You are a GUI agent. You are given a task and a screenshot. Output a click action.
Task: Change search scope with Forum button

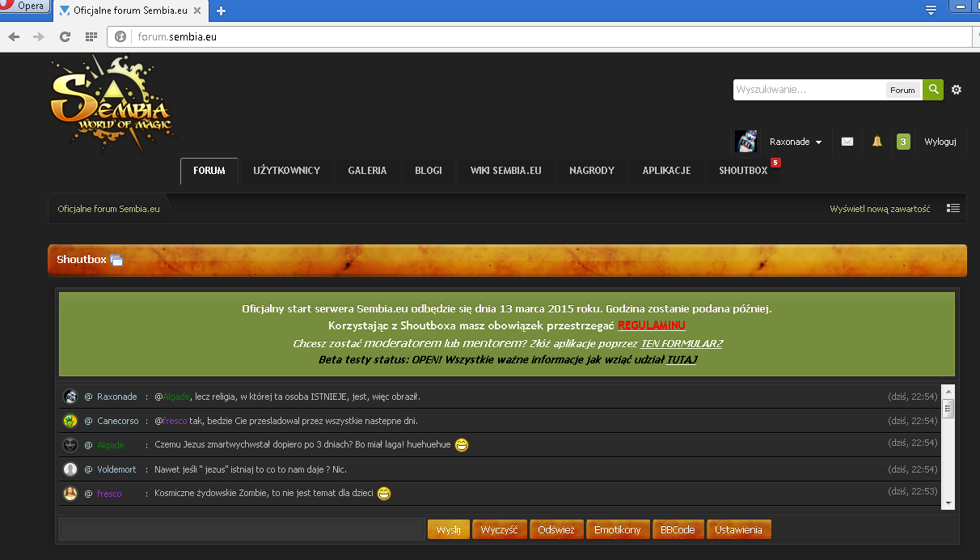click(902, 90)
